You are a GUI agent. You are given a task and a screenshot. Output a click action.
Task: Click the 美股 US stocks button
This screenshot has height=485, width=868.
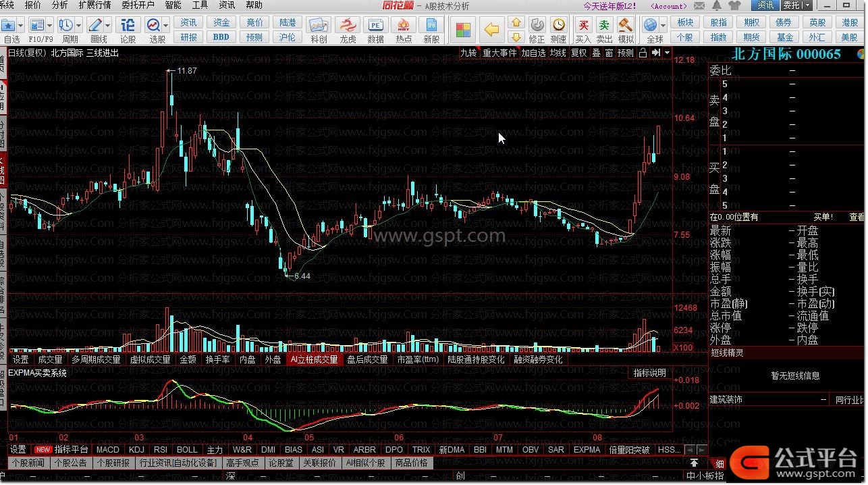click(x=850, y=38)
